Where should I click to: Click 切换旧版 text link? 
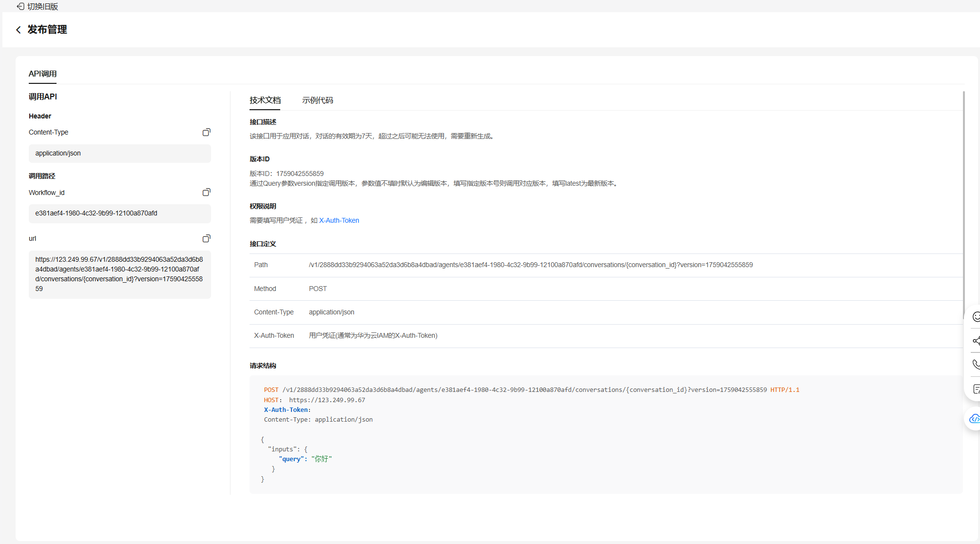coord(43,6)
